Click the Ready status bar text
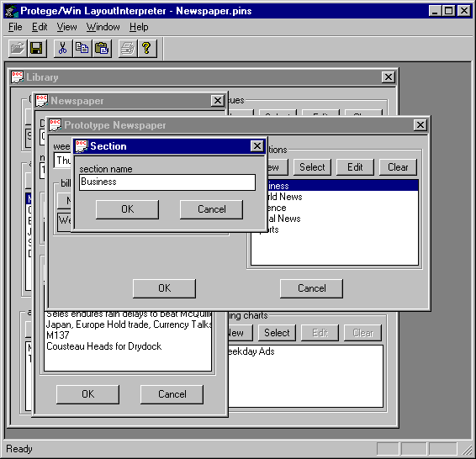The height and width of the screenshot is (459, 476). (x=19, y=449)
